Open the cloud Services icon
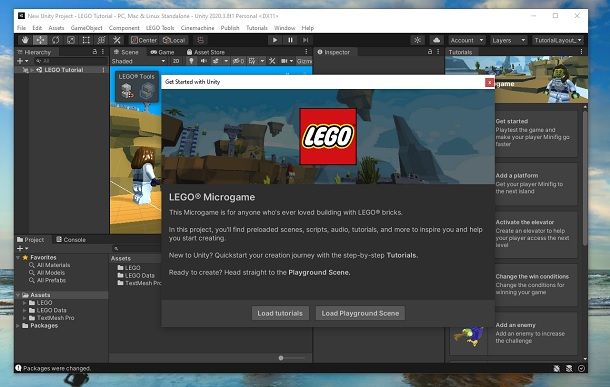 [436, 40]
